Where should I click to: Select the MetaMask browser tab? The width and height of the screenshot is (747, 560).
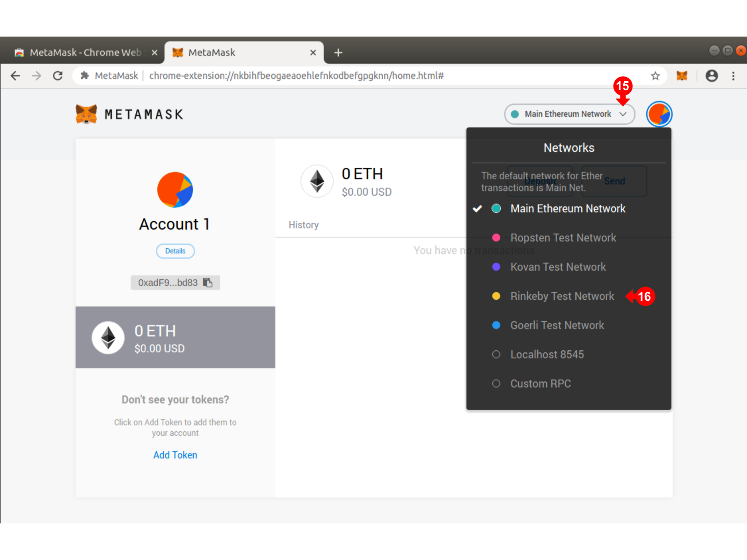click(x=244, y=52)
